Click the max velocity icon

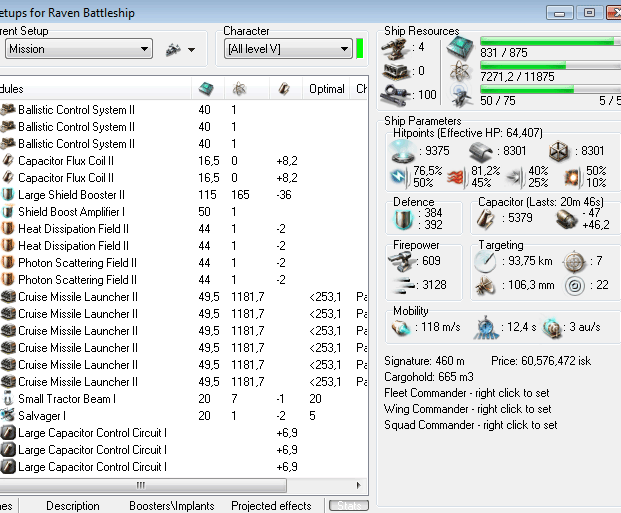click(400, 328)
